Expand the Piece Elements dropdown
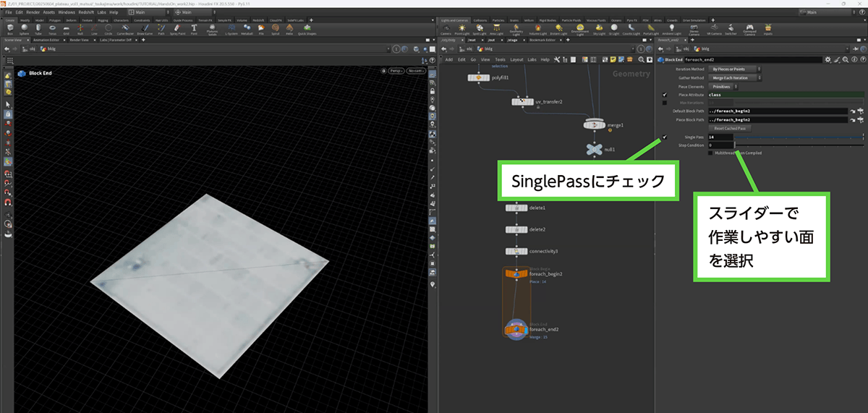Image resolution: width=868 pixels, height=413 pixels. point(724,86)
